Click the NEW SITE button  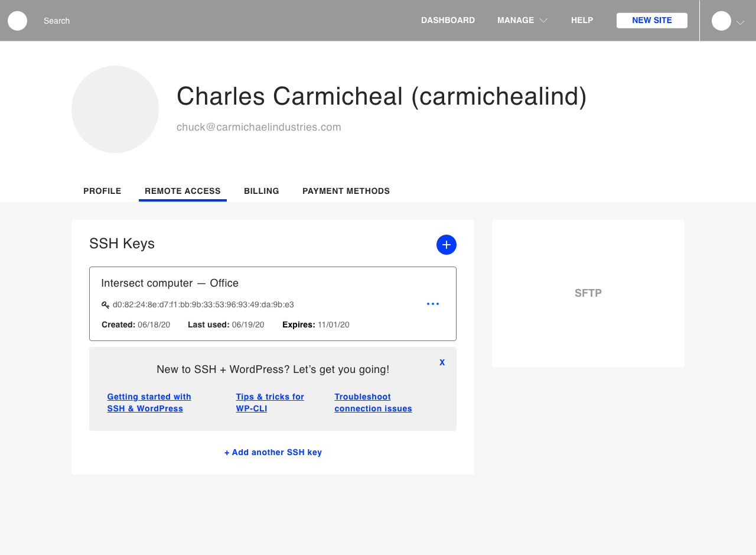coord(652,20)
